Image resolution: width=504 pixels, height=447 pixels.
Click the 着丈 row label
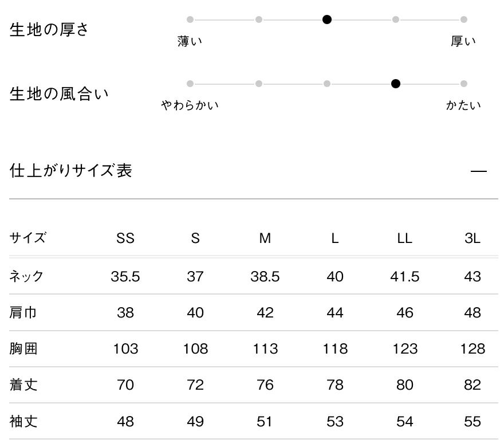(23, 385)
